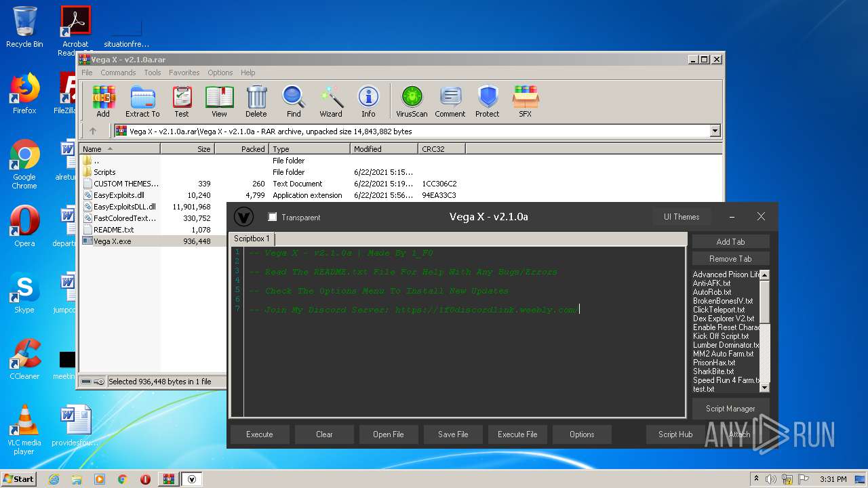Sort file list by Size column
This screenshot has width=868, height=488.
pyautogui.click(x=188, y=148)
